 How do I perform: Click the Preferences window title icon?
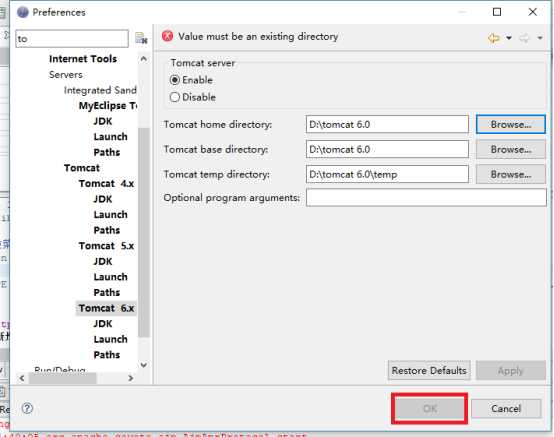click(23, 12)
